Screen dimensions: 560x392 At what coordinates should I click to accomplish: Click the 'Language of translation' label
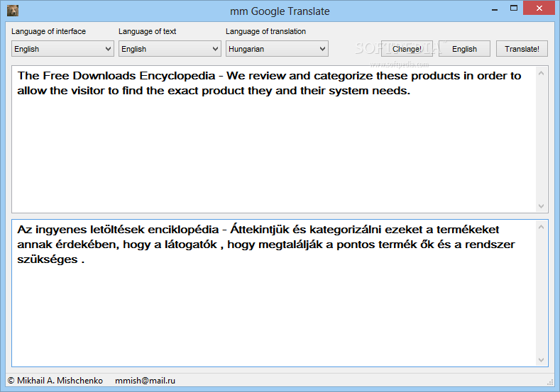coord(265,31)
